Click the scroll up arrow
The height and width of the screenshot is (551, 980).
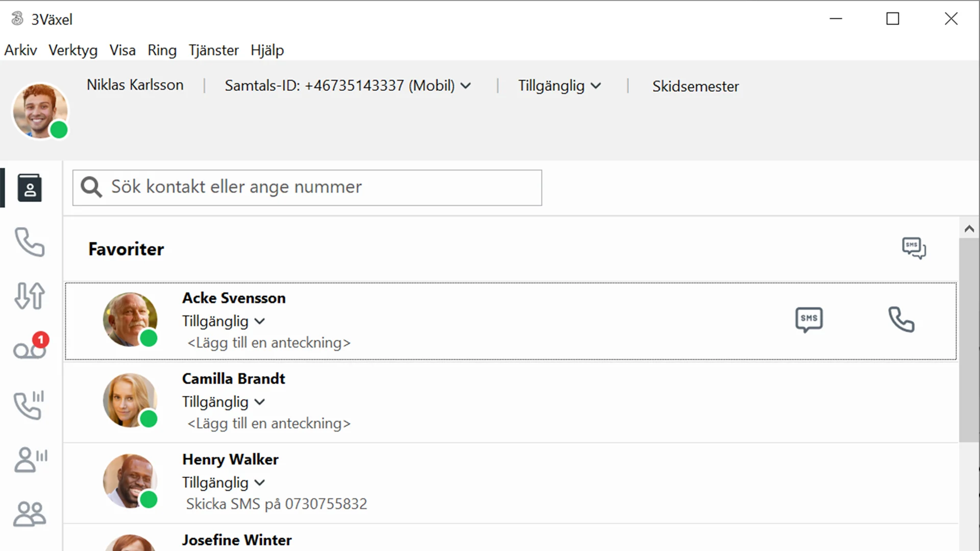(x=969, y=229)
